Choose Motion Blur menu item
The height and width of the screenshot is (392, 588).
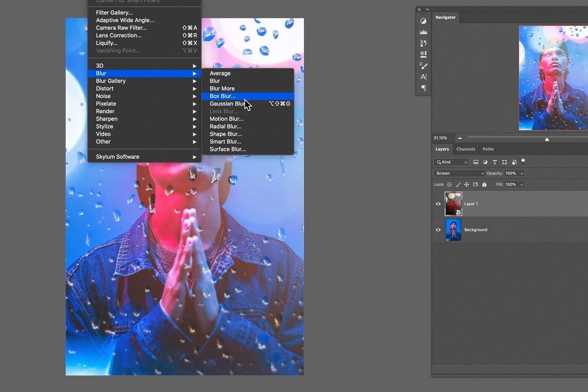247,119
